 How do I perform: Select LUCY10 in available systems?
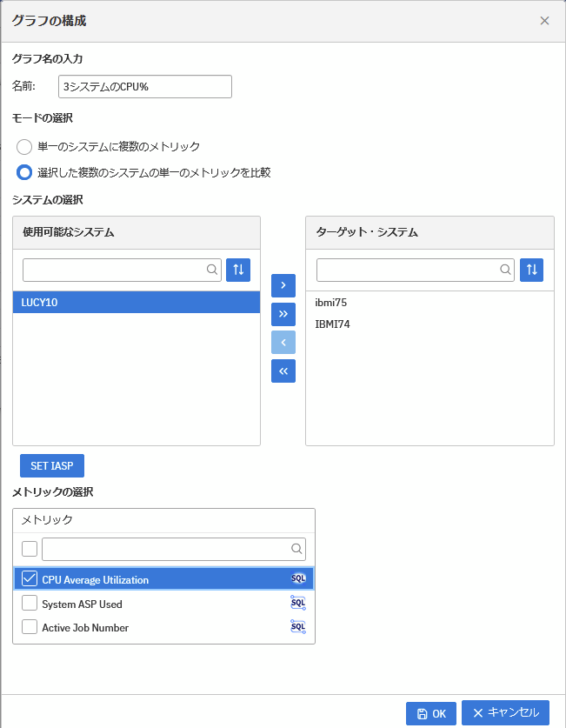pos(137,303)
